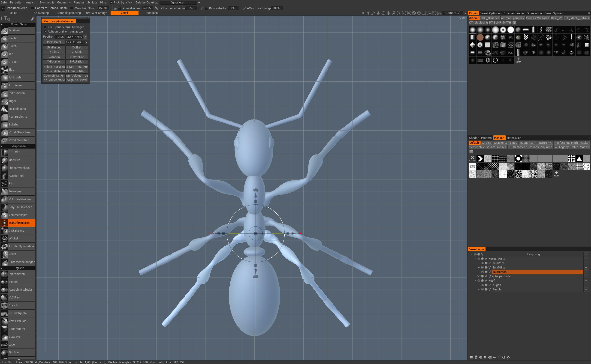591x364 pixels.
Task: Toggle the Pick by click checkbox
Action: tap(111, 2)
